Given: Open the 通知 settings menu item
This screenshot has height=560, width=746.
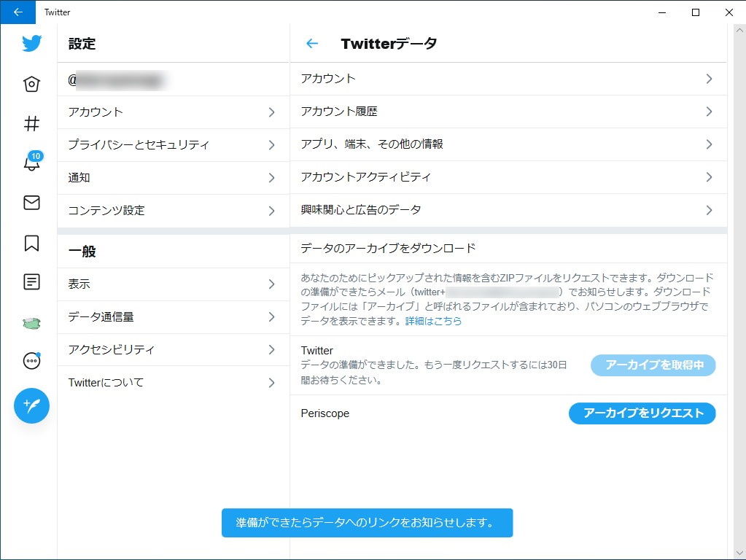Looking at the screenshot, I should [173, 177].
